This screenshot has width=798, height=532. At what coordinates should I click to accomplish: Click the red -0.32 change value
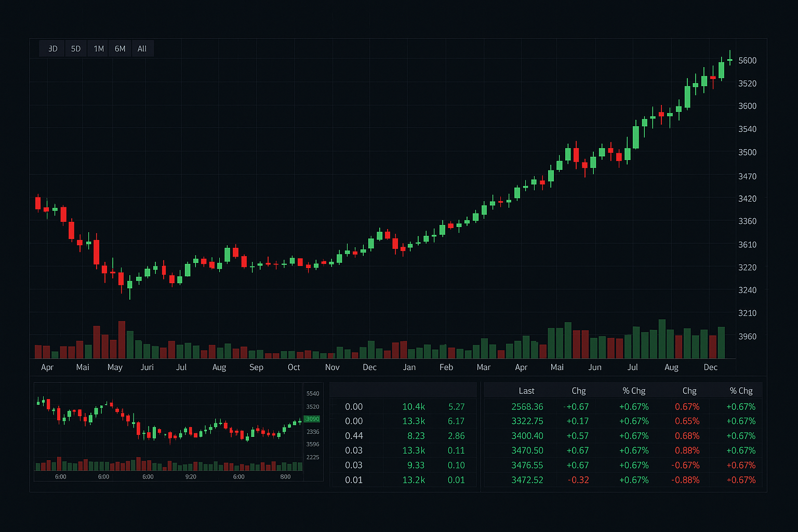point(578,480)
